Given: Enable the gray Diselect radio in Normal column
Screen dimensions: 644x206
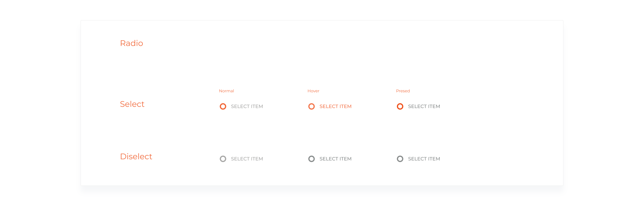Looking at the screenshot, I should (223, 159).
